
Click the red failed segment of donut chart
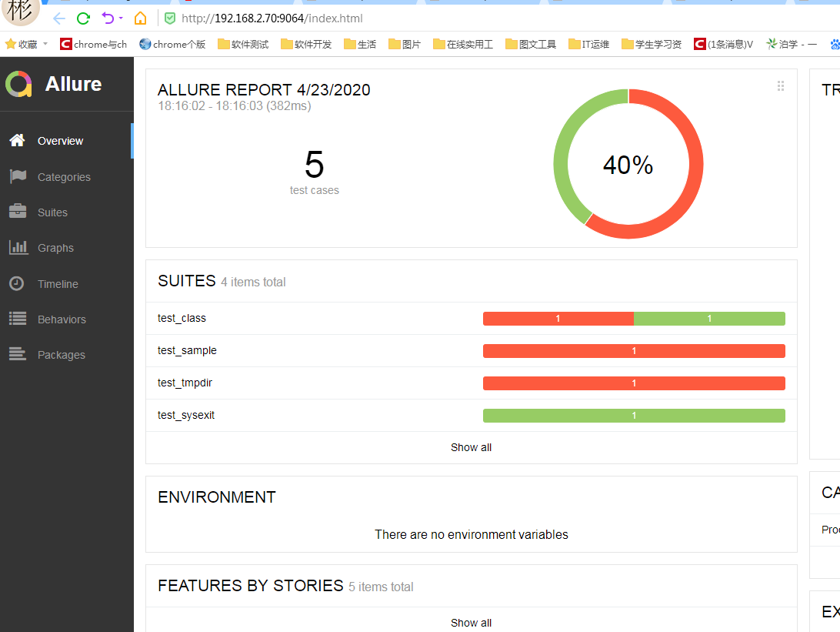click(x=695, y=164)
